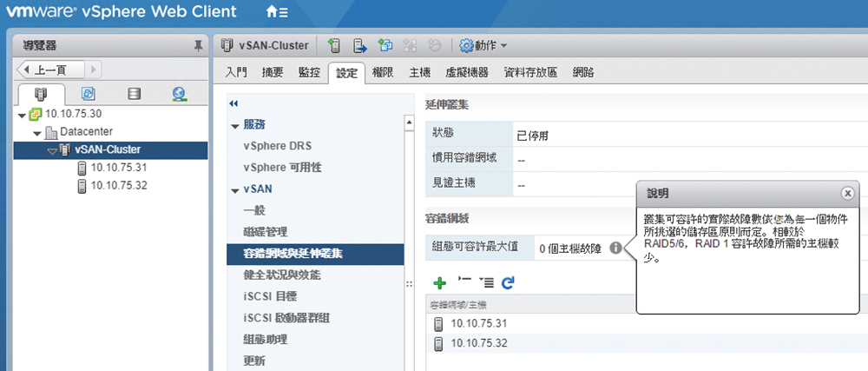Select host 10.10.75.31 in navigator tree
868x371 pixels.
119,167
